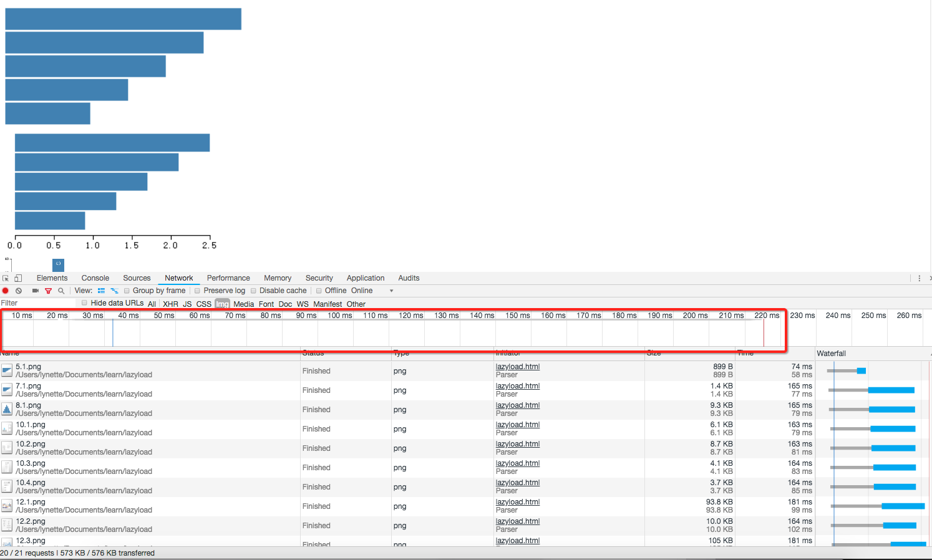Open the Elements panel tab
Image resolution: width=932 pixels, height=560 pixels.
pos(52,278)
